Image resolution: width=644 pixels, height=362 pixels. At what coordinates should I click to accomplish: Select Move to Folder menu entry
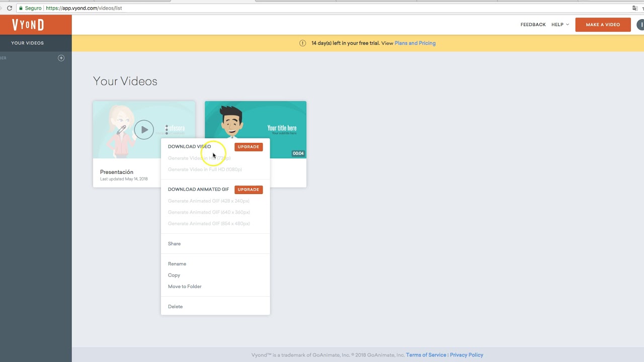[185, 287]
